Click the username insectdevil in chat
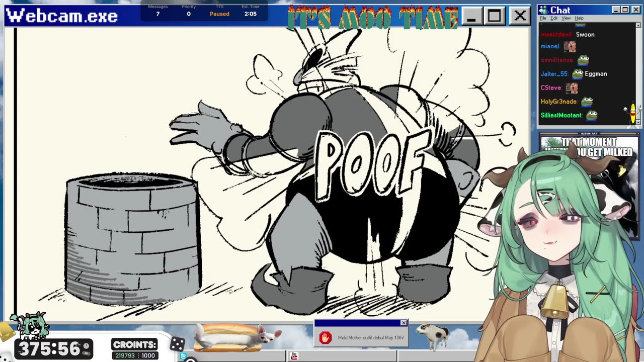Screen dimensions: 644x362 pyautogui.click(x=556, y=35)
